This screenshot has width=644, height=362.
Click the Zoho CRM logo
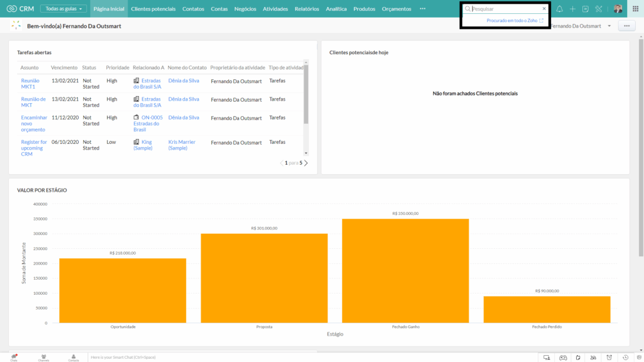[20, 9]
